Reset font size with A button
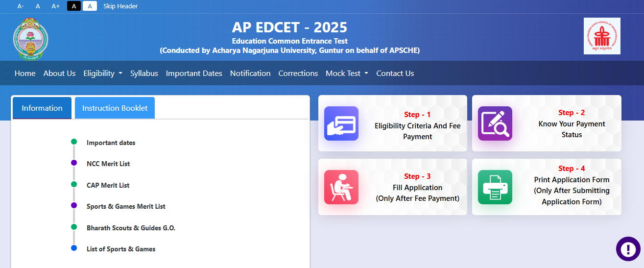 click(x=38, y=6)
